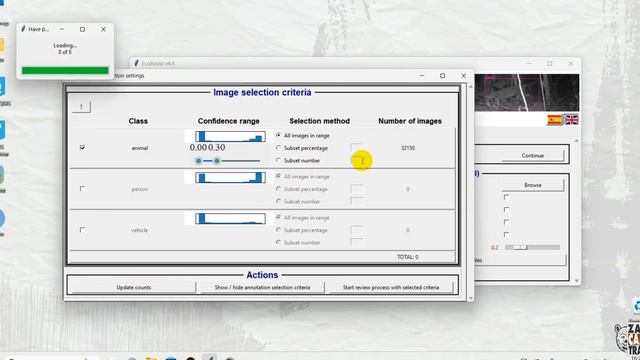This screenshot has height=360, width=640.
Task: Start review process with selected criteria
Action: pyautogui.click(x=391, y=287)
